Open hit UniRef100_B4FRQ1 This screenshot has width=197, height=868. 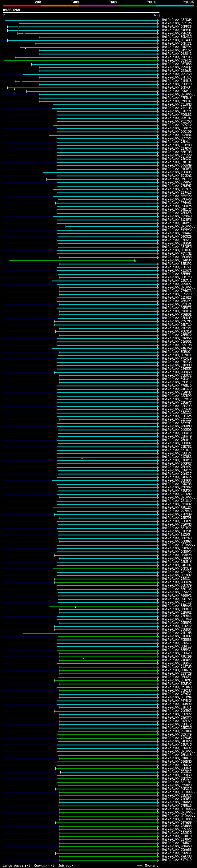click(176, 30)
